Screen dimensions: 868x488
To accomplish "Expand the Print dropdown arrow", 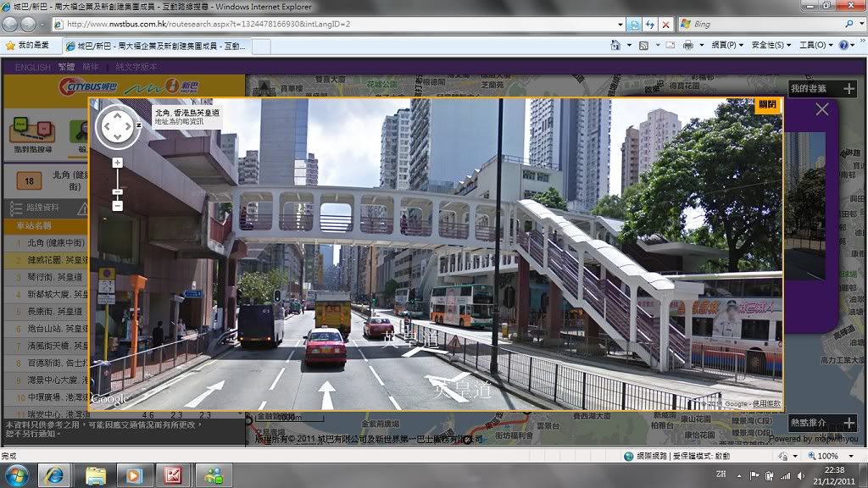I will [x=701, y=46].
